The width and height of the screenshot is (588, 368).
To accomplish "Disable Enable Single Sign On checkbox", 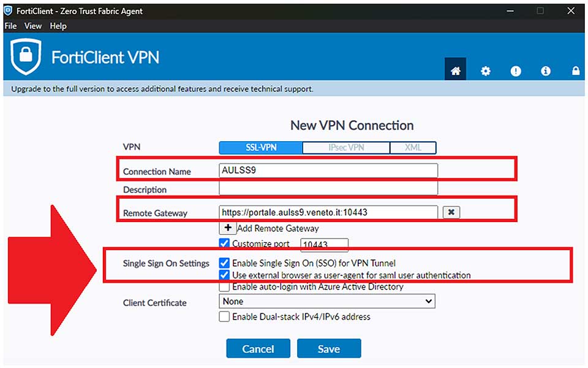I will (x=224, y=263).
